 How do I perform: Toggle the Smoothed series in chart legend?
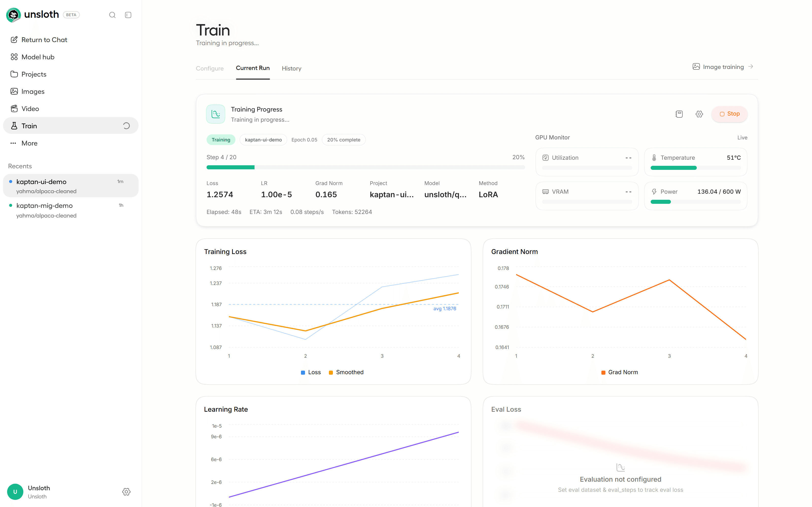pos(346,372)
